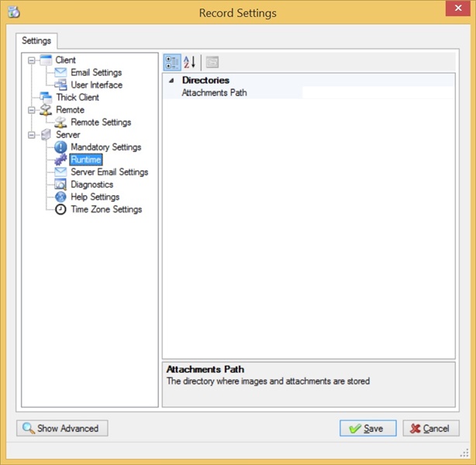The height and width of the screenshot is (465, 476).
Task: Click the Diagnostics magnifier icon
Action: coord(60,184)
